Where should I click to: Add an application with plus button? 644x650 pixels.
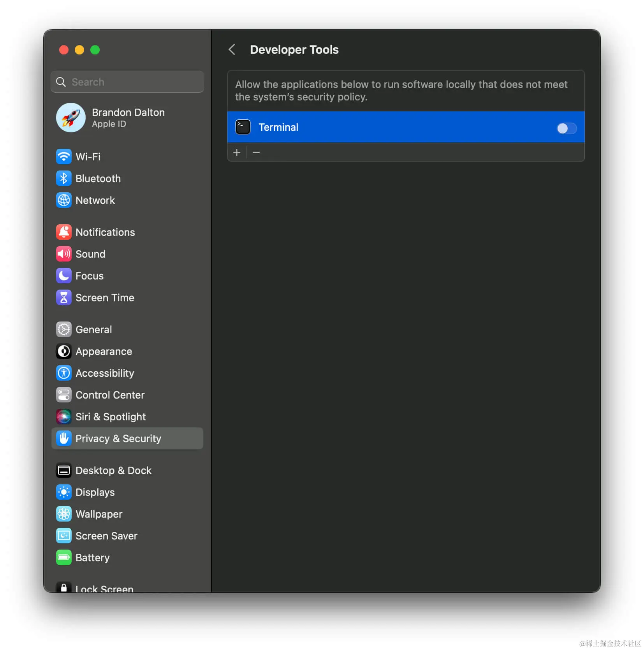pos(237,152)
